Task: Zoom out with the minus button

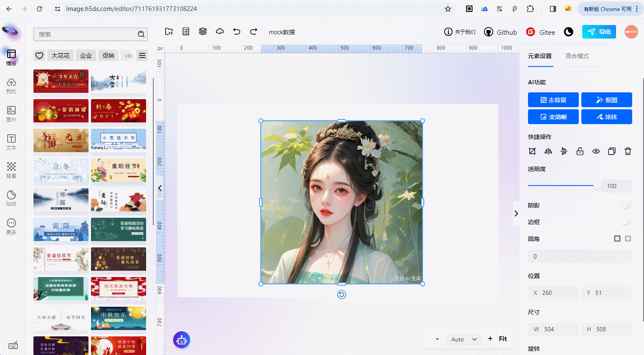Action: tap(437, 339)
